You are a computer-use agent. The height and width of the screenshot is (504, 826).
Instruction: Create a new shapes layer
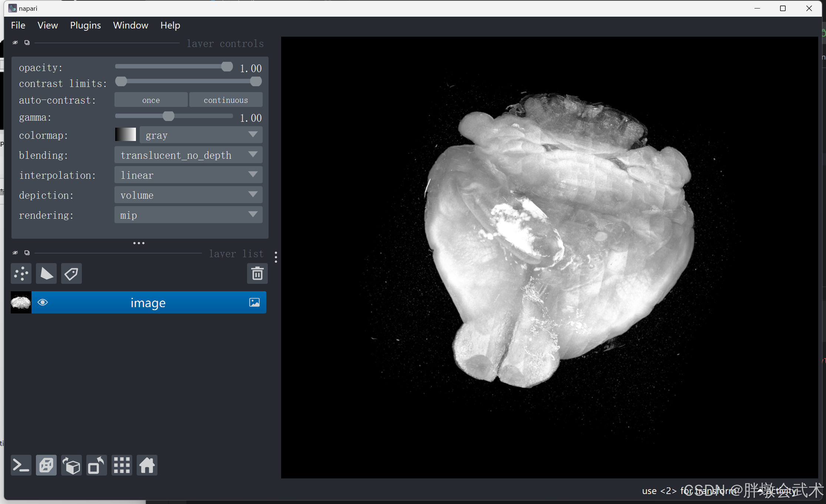(46, 274)
